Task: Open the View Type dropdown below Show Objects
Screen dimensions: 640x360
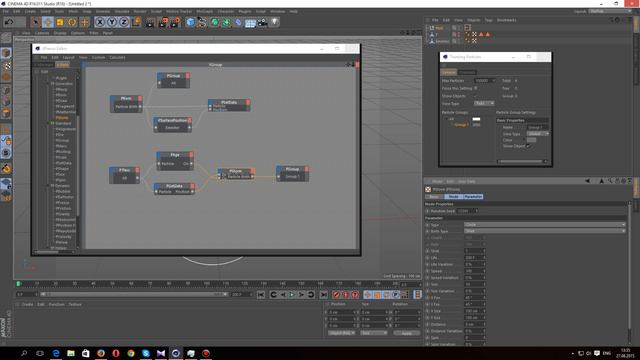Action: pyautogui.click(x=484, y=104)
